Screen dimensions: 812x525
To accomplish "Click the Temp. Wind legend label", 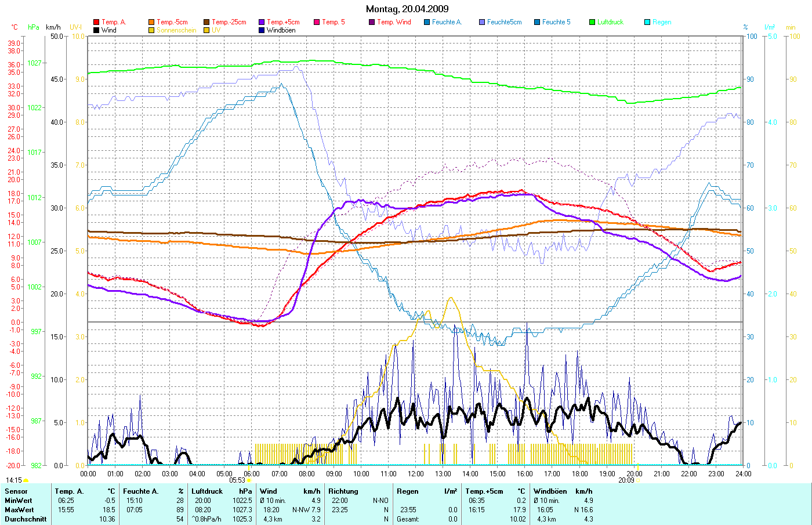I will [x=394, y=22].
